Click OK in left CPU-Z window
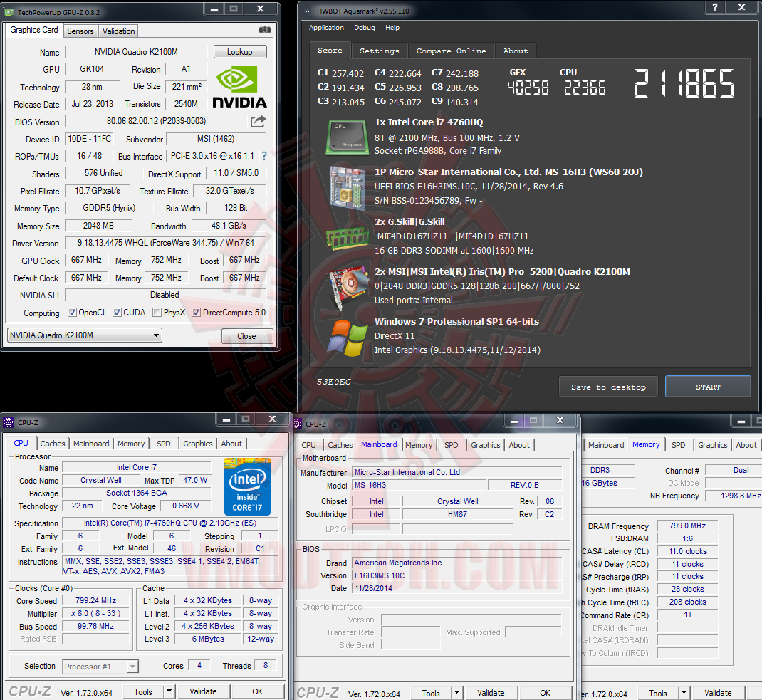Viewport: 762px width, 700px height. pyautogui.click(x=258, y=691)
